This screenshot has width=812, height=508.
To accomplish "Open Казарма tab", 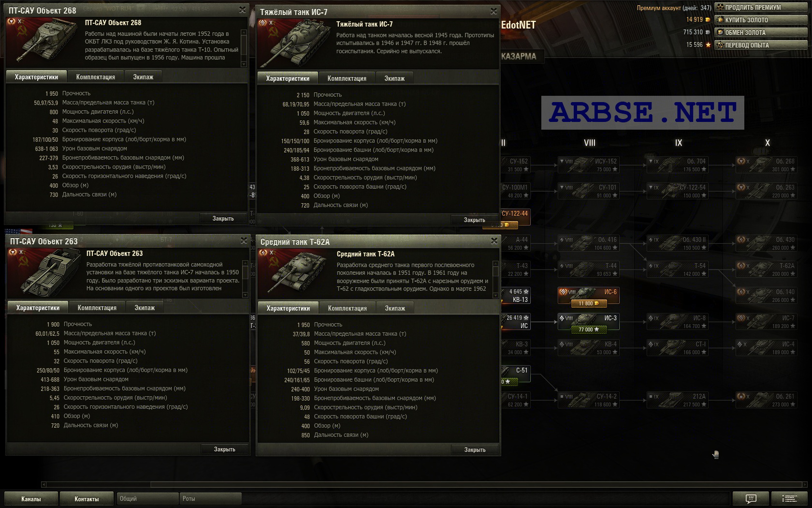I will tap(521, 56).
